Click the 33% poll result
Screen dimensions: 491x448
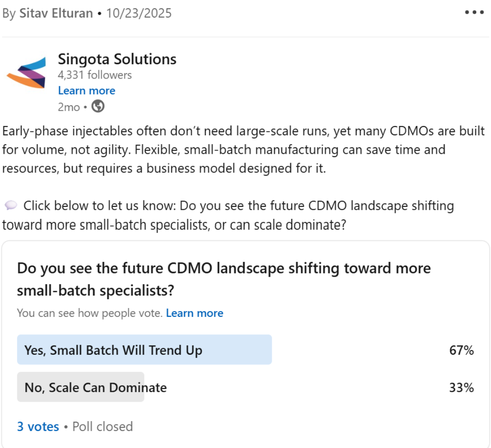(x=461, y=387)
